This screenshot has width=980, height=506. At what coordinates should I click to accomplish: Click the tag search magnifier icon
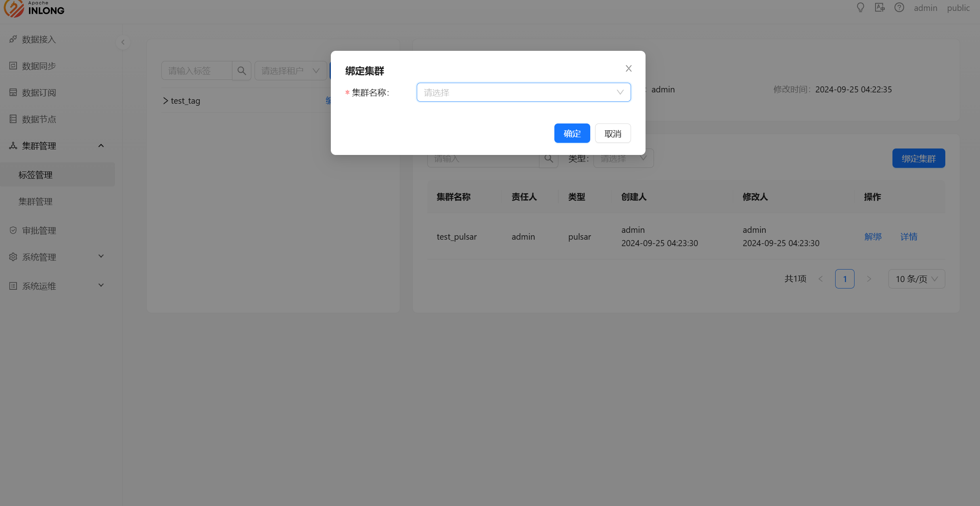(242, 71)
